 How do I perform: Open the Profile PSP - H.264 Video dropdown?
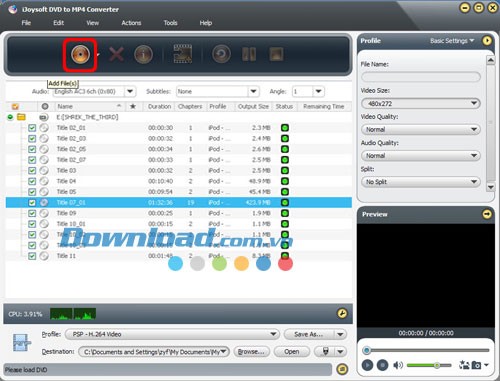pos(172,334)
